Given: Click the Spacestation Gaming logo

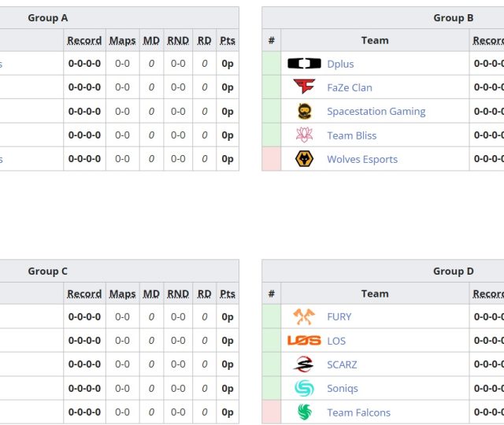Looking at the screenshot, I should click(304, 112).
